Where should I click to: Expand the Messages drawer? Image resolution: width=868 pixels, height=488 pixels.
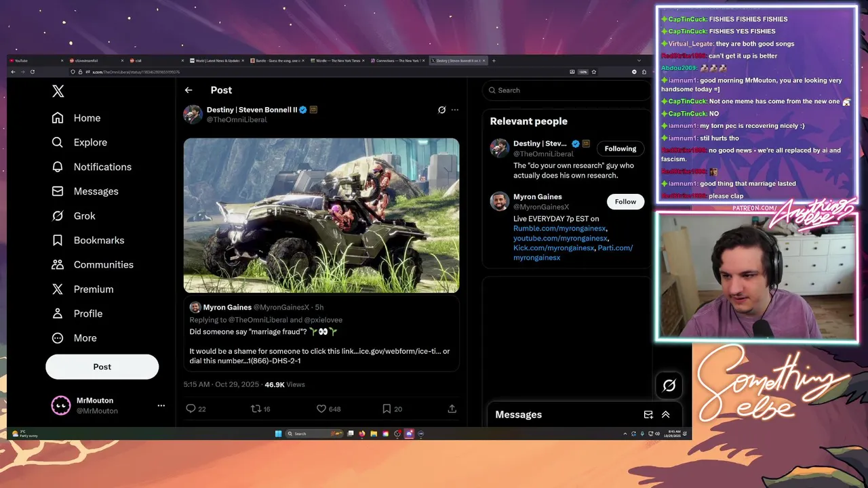(x=666, y=415)
